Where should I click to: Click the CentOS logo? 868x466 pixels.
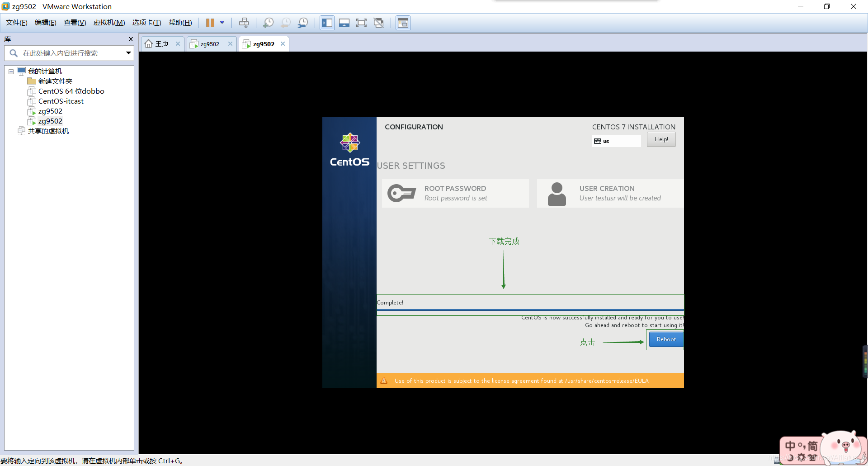point(349,150)
